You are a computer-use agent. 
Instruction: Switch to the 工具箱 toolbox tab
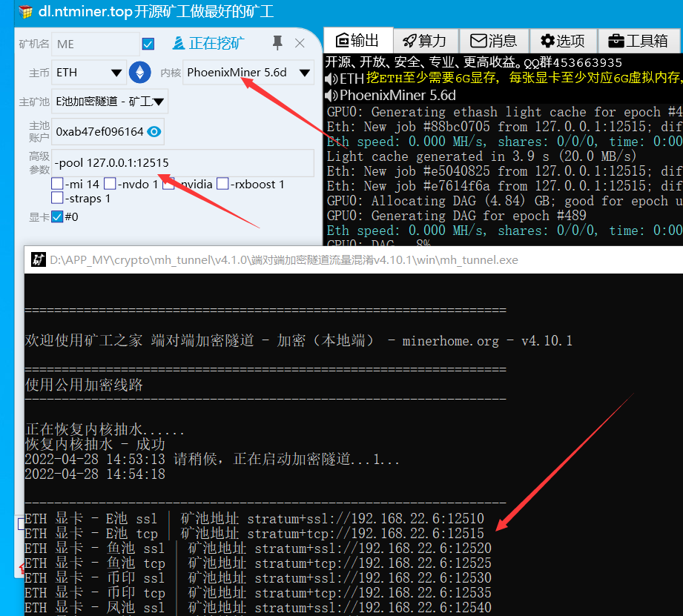click(639, 41)
